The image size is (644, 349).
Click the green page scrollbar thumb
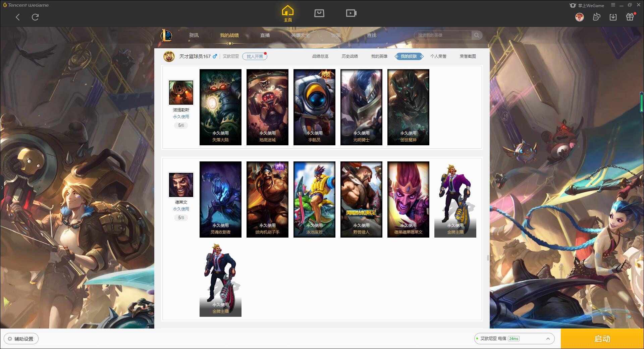642,102
